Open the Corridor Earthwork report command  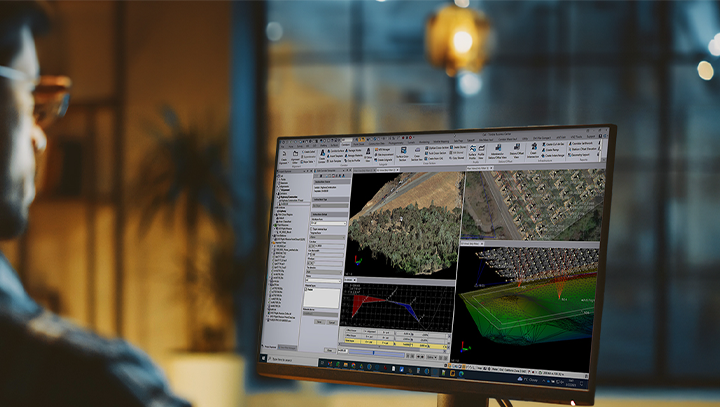point(581,143)
